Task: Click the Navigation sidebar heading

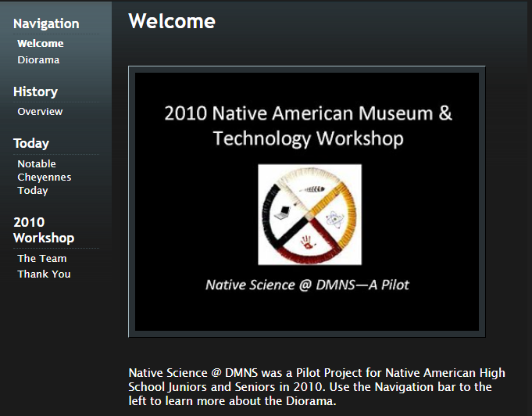Action: point(46,23)
